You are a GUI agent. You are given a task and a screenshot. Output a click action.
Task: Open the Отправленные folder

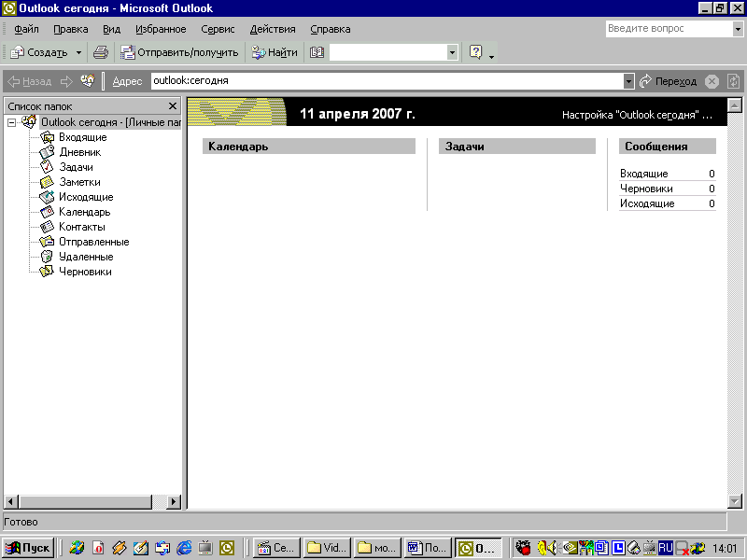click(94, 242)
